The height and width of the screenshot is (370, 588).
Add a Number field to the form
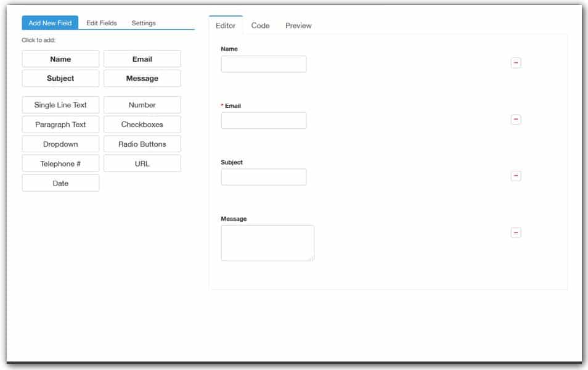142,104
